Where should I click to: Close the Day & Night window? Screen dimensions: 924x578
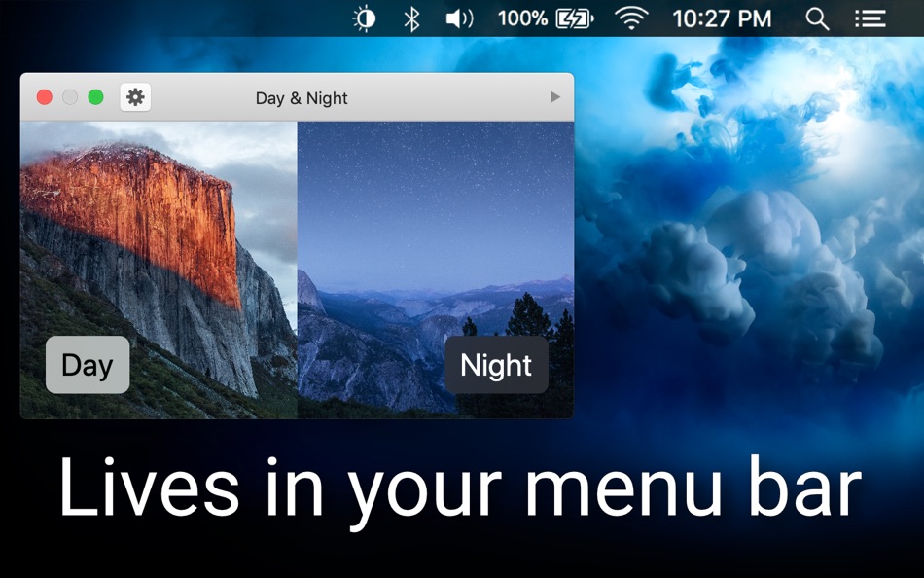point(44,97)
